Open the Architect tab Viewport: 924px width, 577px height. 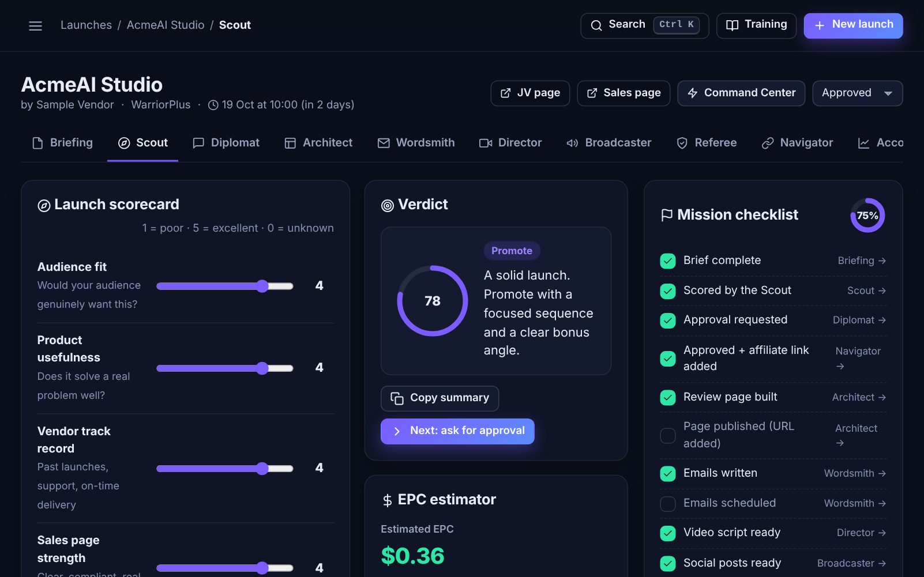point(318,143)
